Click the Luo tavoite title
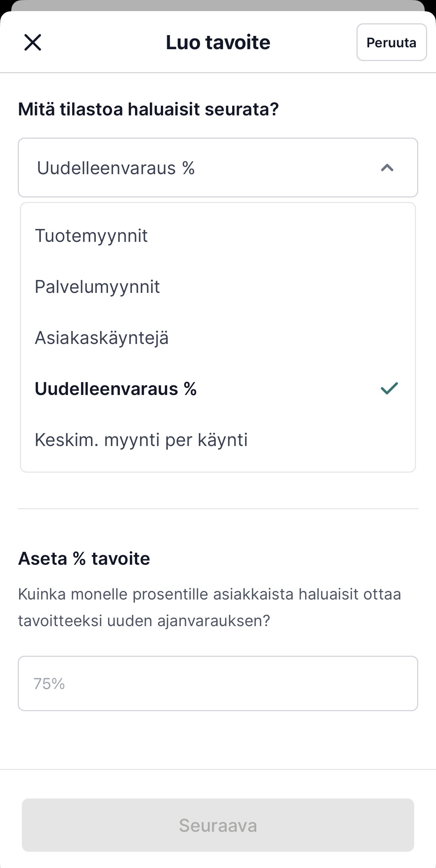Image resolution: width=436 pixels, height=868 pixels. pos(218,42)
